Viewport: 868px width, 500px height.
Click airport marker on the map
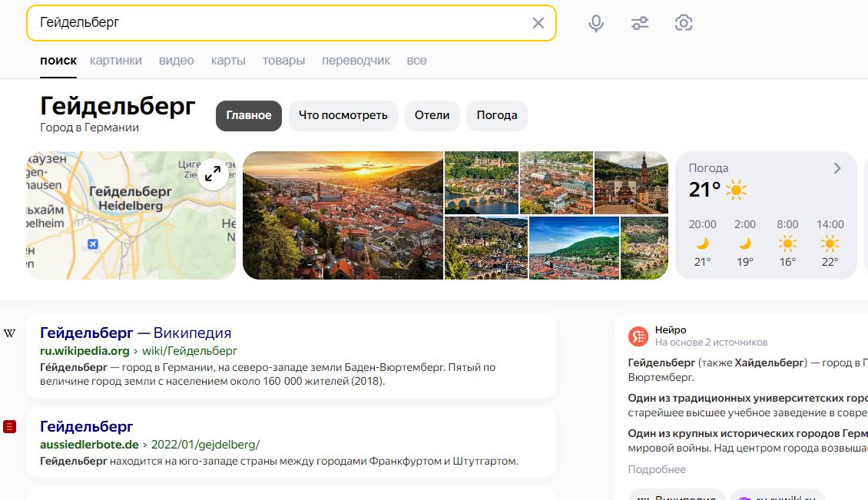92,244
